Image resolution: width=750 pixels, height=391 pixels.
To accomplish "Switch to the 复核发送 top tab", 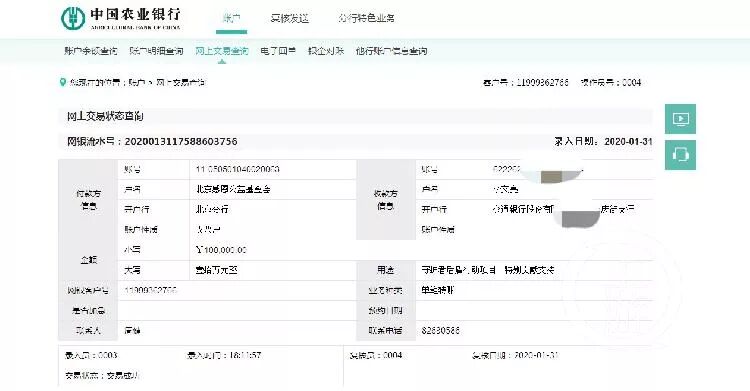I will coord(289,18).
